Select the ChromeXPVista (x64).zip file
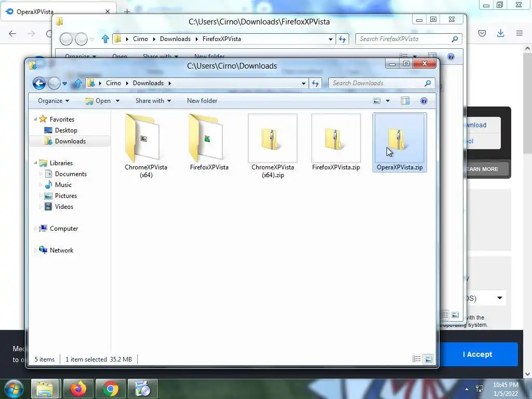This screenshot has width=532, height=399. pos(273,146)
